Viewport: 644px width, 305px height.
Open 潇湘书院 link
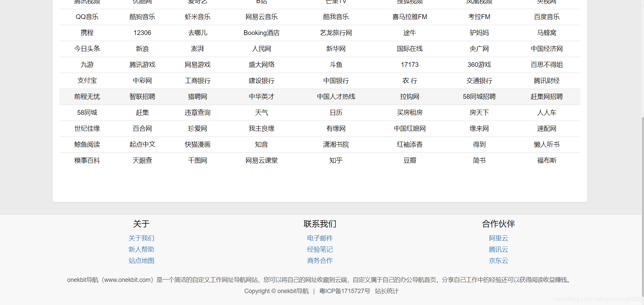pos(336,145)
